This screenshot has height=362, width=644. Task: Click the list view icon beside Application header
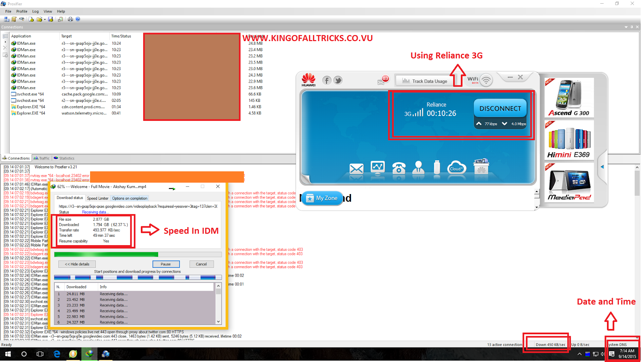tap(5, 36)
